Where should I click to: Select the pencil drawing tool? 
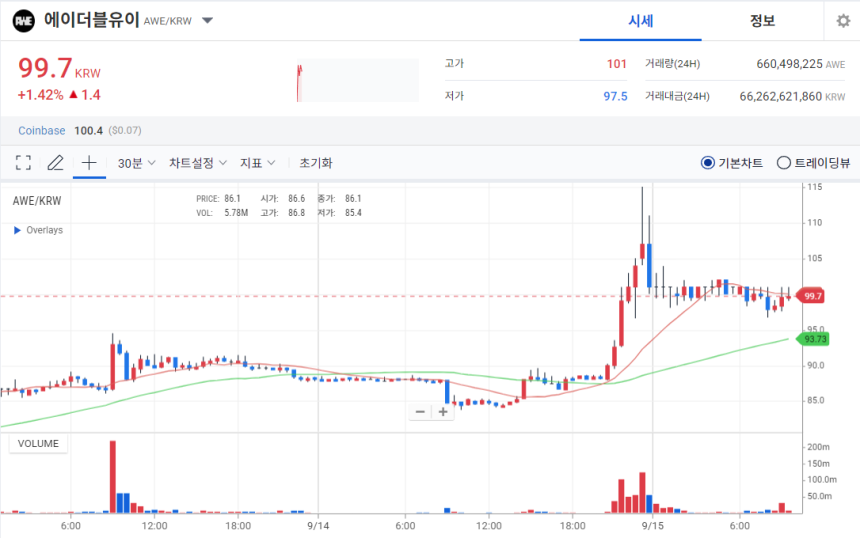tap(55, 162)
